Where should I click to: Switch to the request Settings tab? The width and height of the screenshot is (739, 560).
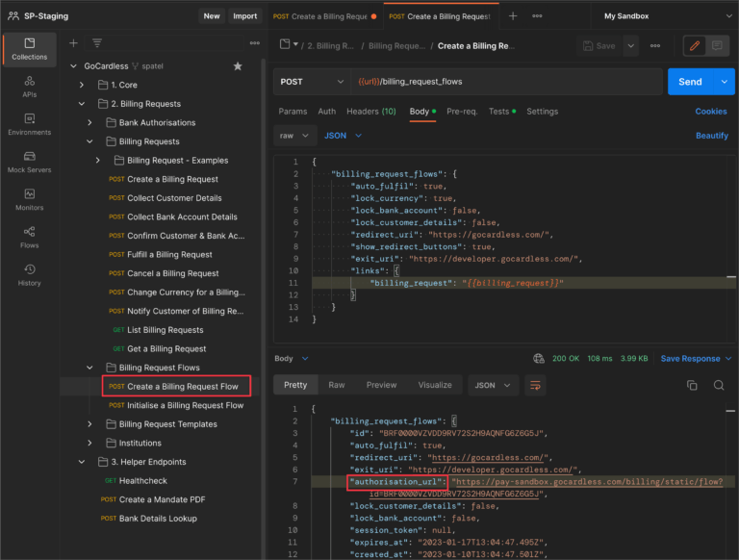(542, 112)
